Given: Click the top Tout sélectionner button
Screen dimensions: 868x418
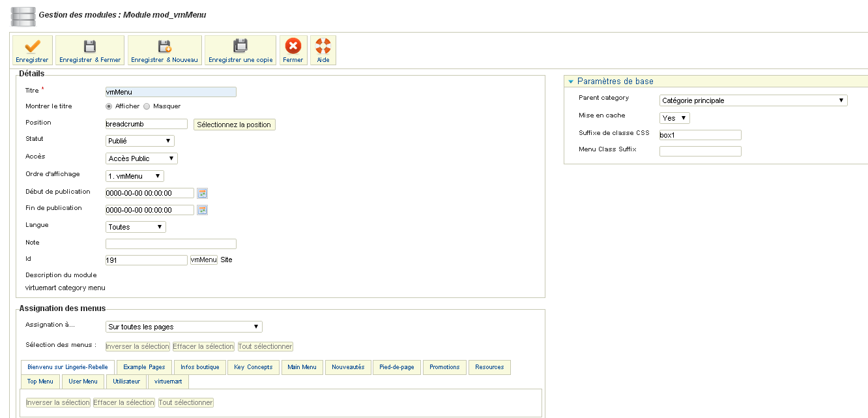Looking at the screenshot, I should coord(265,346).
